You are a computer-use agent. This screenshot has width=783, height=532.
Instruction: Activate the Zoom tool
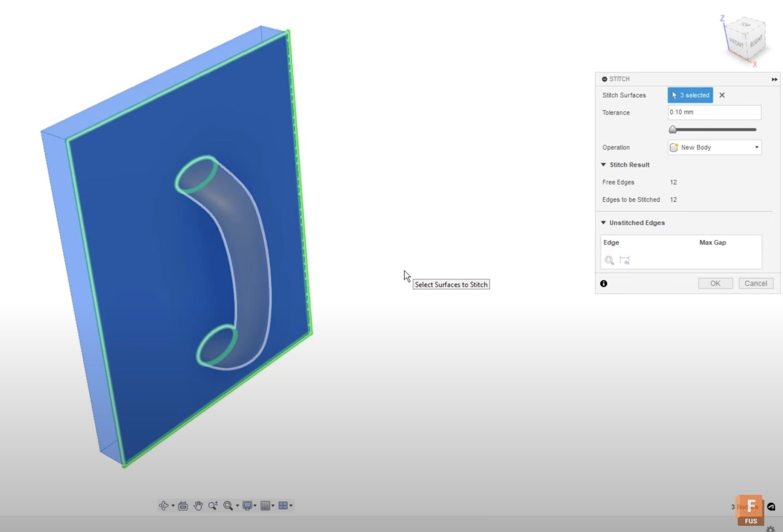[212, 505]
